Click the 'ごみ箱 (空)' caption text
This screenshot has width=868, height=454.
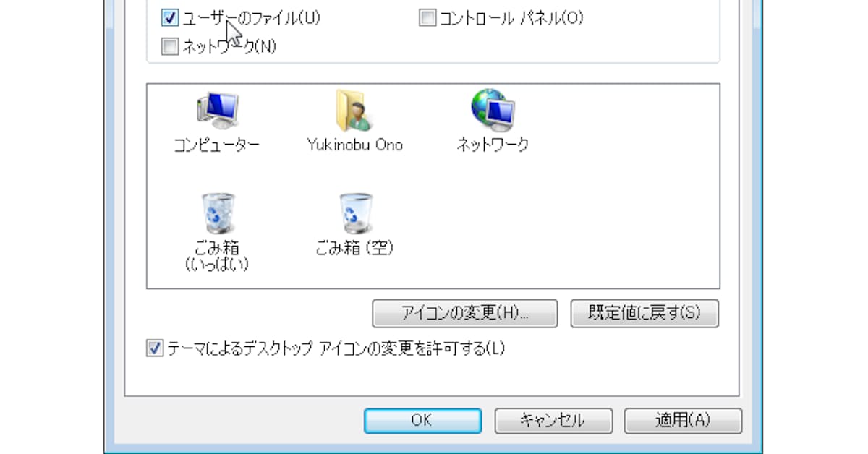click(x=354, y=248)
